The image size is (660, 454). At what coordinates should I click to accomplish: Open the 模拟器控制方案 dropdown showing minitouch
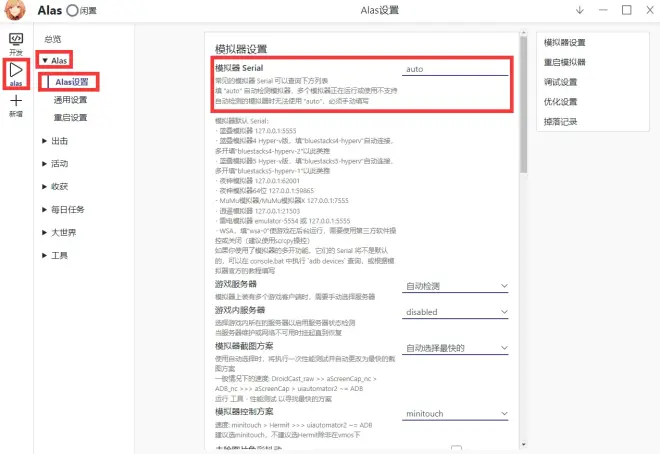[x=455, y=414]
